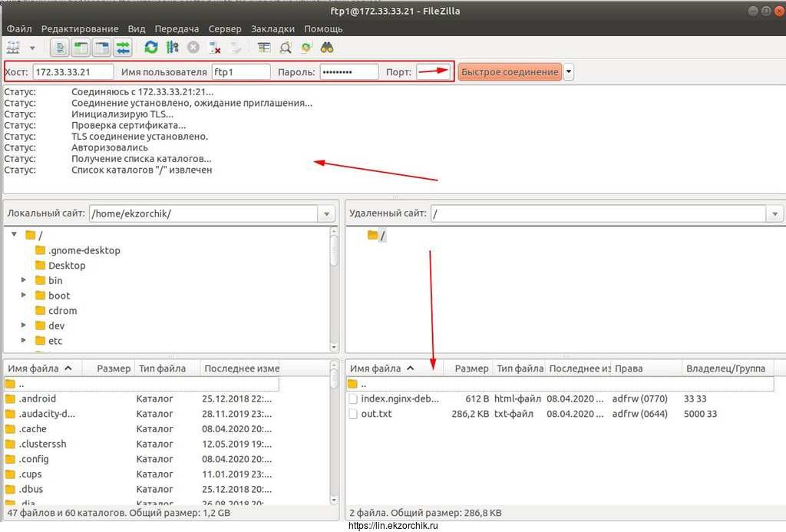Click the refresh file lists icon
The image size is (786, 532).
pyautogui.click(x=151, y=48)
